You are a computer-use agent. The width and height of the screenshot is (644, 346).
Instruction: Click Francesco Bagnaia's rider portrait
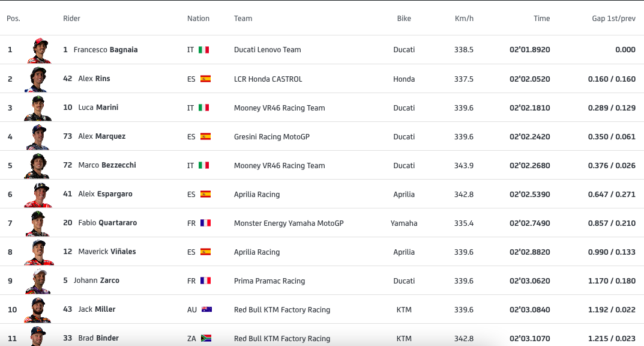[39, 50]
